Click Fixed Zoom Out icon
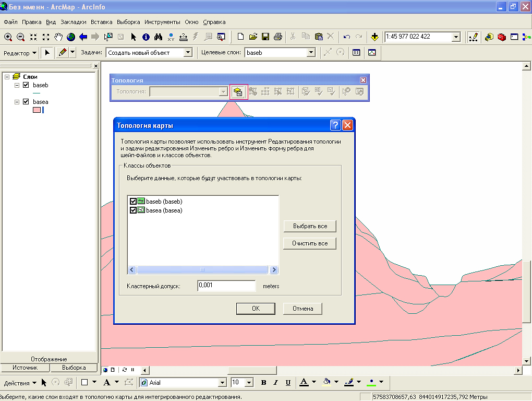This screenshot has width=532, height=401. [x=46, y=37]
